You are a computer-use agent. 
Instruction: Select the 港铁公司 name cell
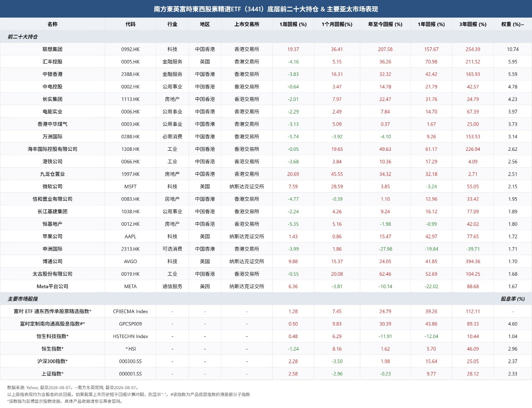click(x=52, y=162)
